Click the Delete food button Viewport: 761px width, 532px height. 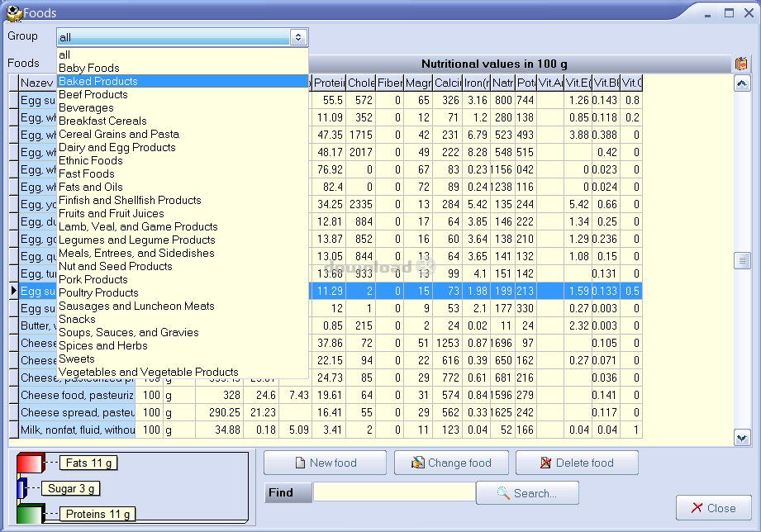577,463
